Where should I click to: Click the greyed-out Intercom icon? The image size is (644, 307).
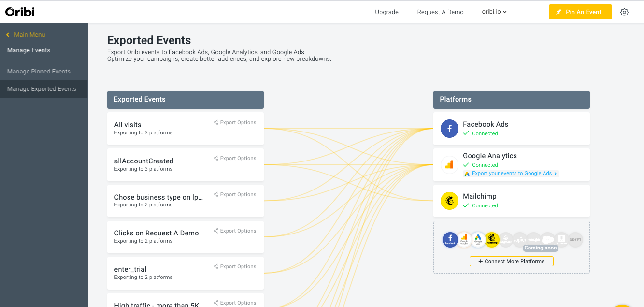tap(561, 239)
